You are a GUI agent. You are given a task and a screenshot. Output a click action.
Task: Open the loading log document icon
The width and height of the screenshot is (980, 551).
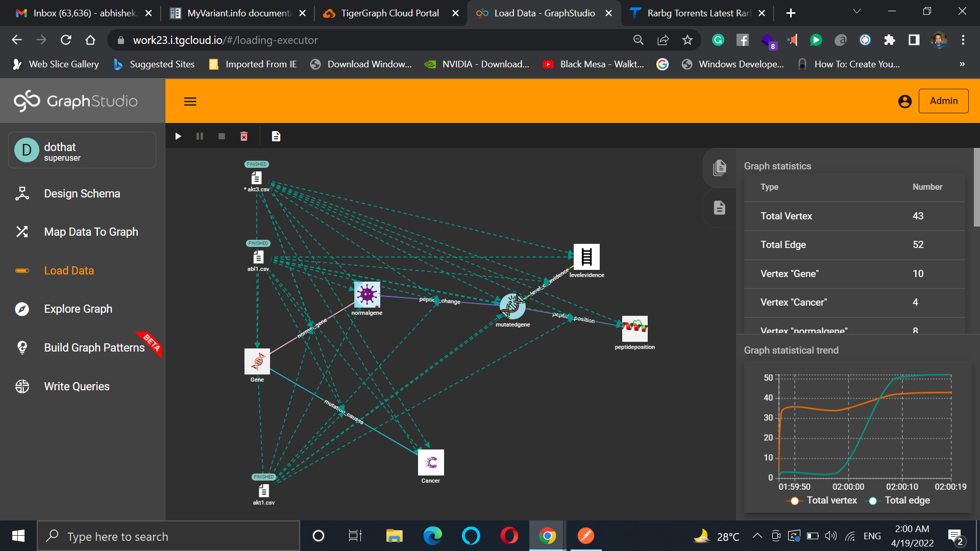[276, 136]
